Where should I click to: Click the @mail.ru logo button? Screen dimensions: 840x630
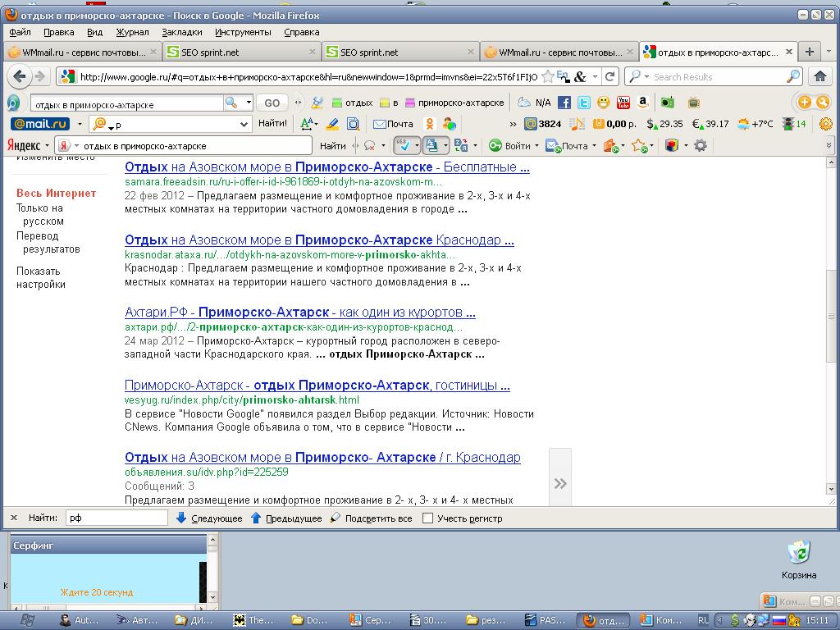click(40, 125)
